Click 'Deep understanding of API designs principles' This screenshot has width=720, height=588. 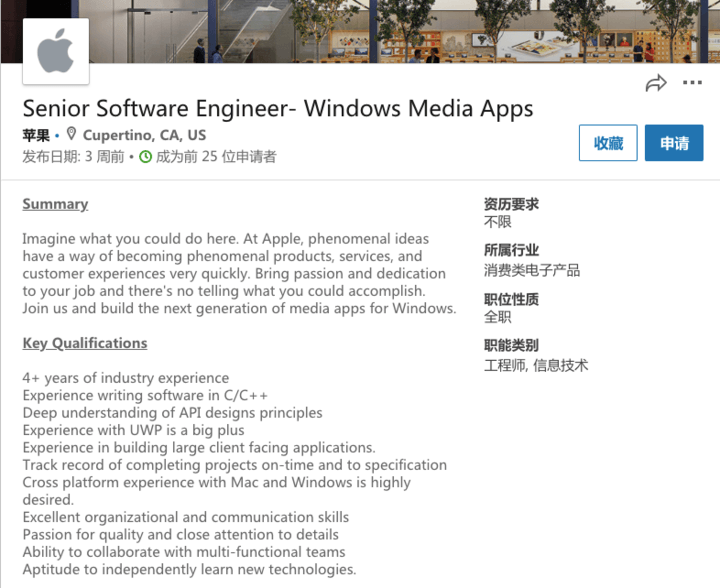173,413
